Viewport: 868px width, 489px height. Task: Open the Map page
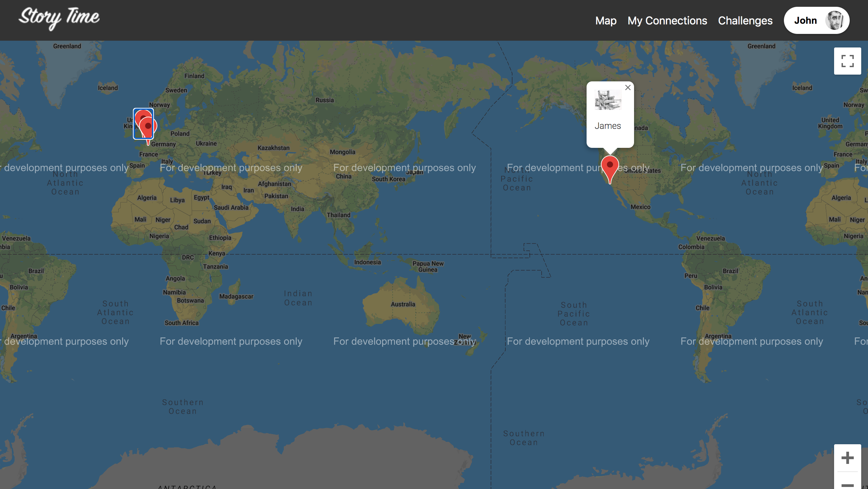[606, 21]
